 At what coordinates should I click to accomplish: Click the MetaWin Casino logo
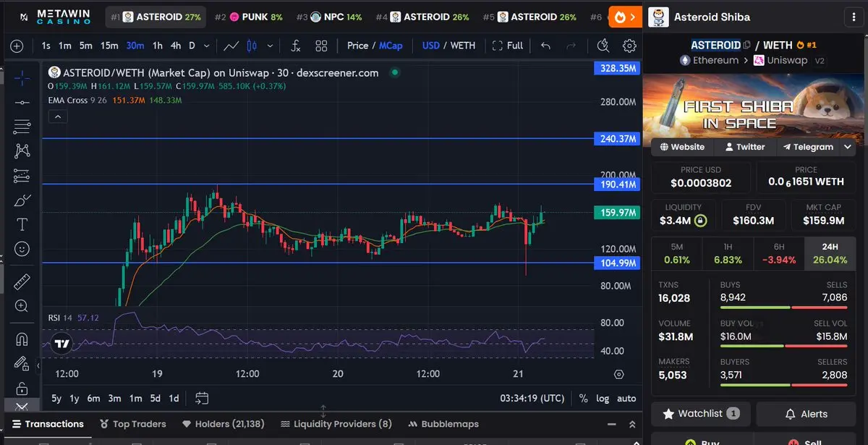pos(56,17)
